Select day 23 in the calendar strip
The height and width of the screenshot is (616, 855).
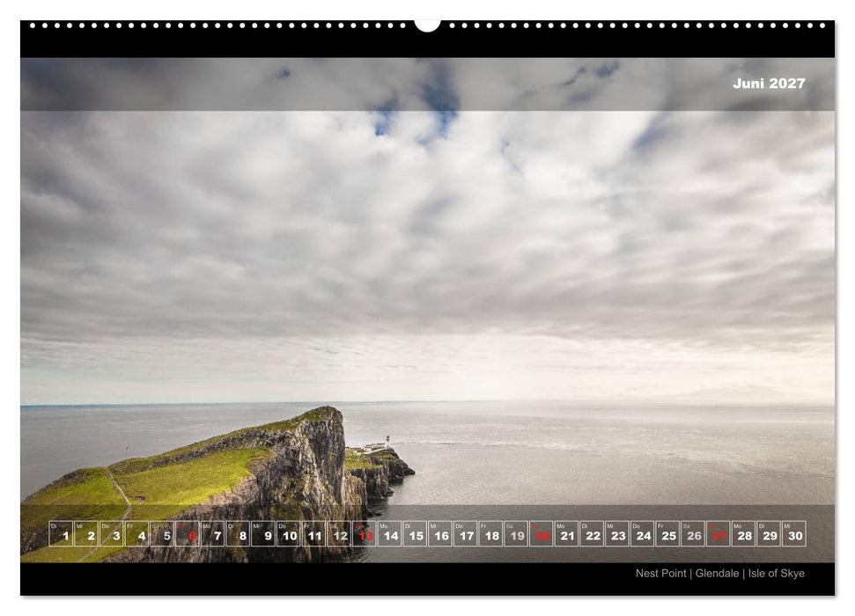618,533
